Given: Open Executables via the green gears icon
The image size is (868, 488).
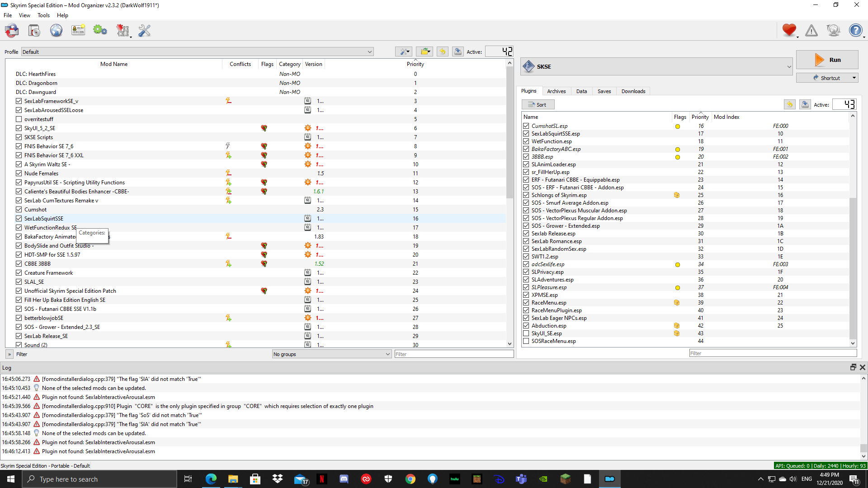Looking at the screenshot, I should point(100,30).
